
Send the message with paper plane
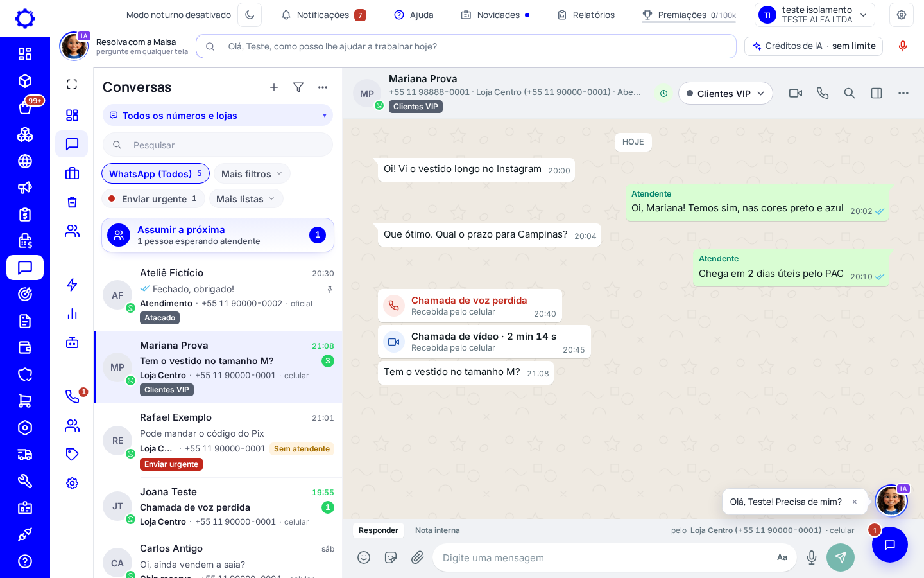[x=841, y=557]
